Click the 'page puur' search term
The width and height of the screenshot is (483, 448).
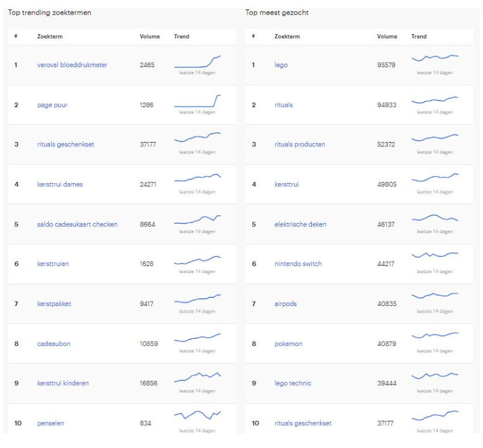coord(52,105)
